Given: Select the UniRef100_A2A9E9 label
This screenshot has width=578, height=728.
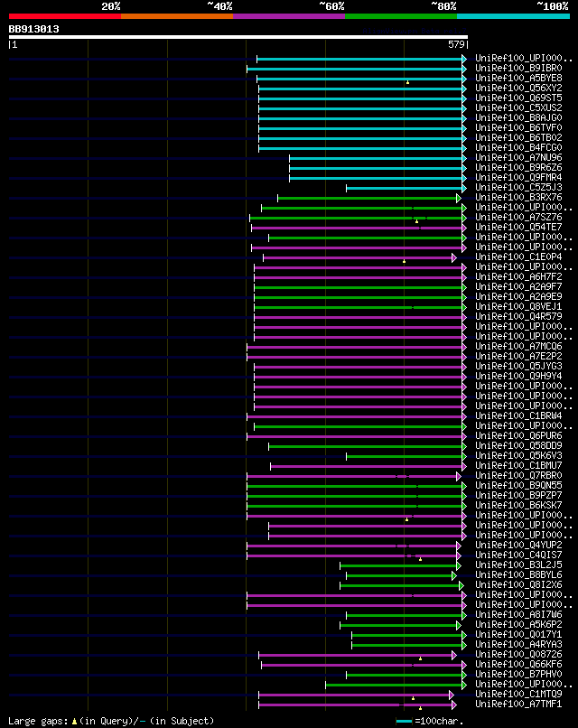Looking at the screenshot, I should coord(518,296).
